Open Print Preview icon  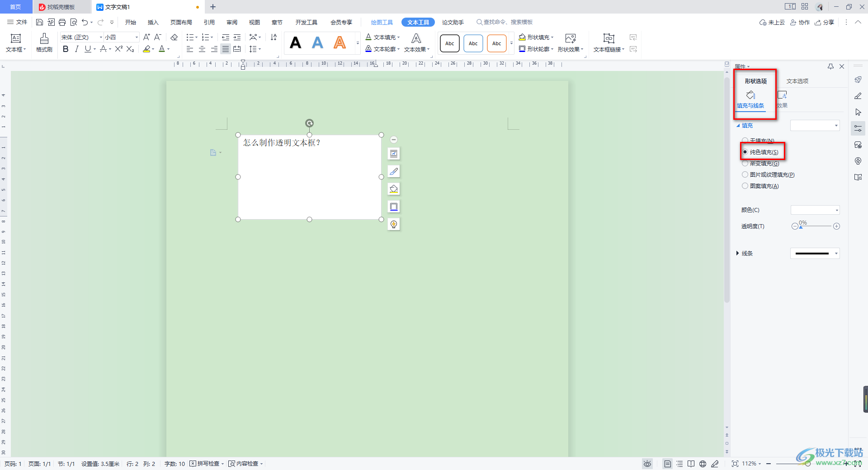(x=74, y=22)
